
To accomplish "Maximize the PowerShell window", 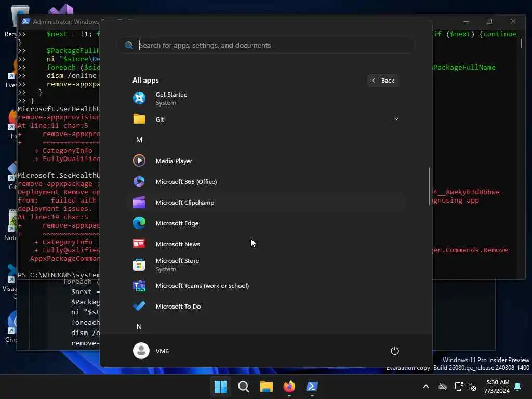I will tap(489, 21).
